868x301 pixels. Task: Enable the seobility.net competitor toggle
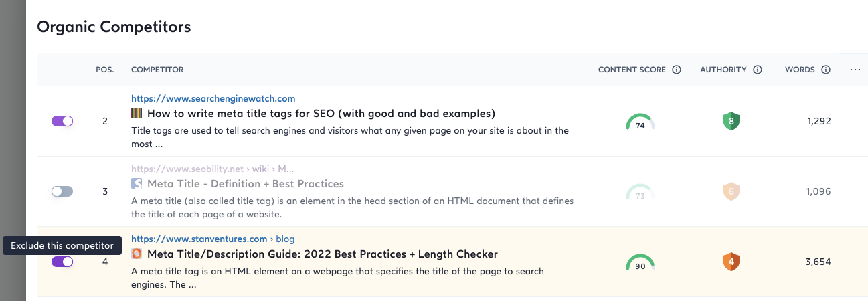62,191
